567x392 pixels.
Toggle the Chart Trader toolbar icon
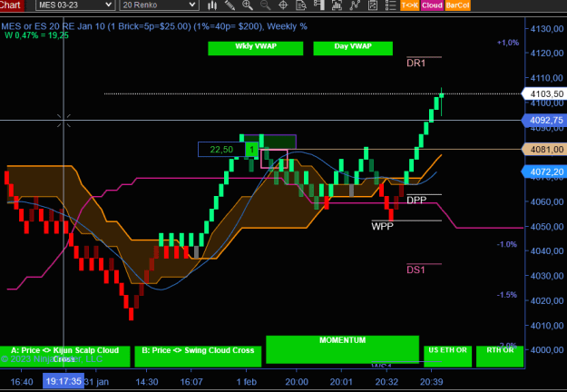(x=319, y=5)
